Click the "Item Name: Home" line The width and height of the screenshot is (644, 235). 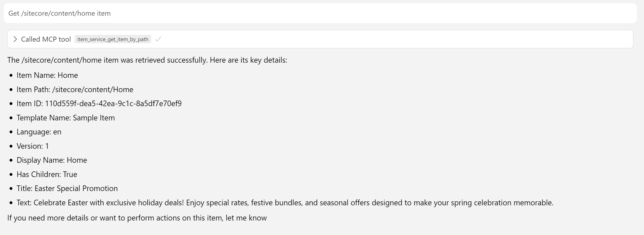[47, 75]
